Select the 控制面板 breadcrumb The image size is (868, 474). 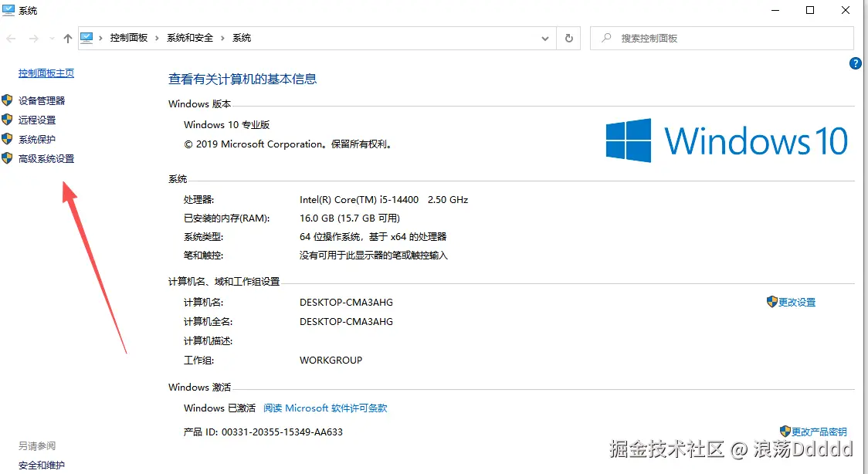(x=129, y=38)
